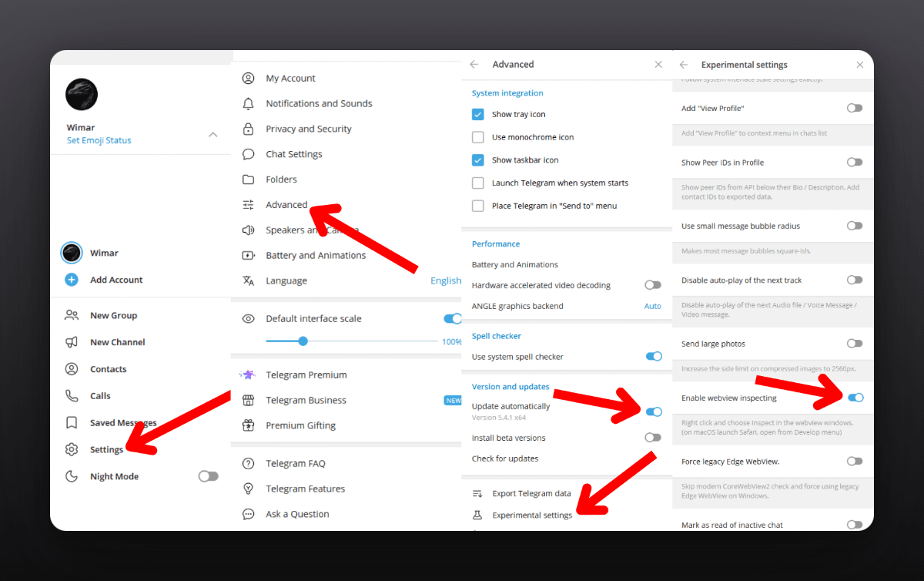
Task: Click the NEW badge beside Telegram Business
Action: [x=453, y=400]
